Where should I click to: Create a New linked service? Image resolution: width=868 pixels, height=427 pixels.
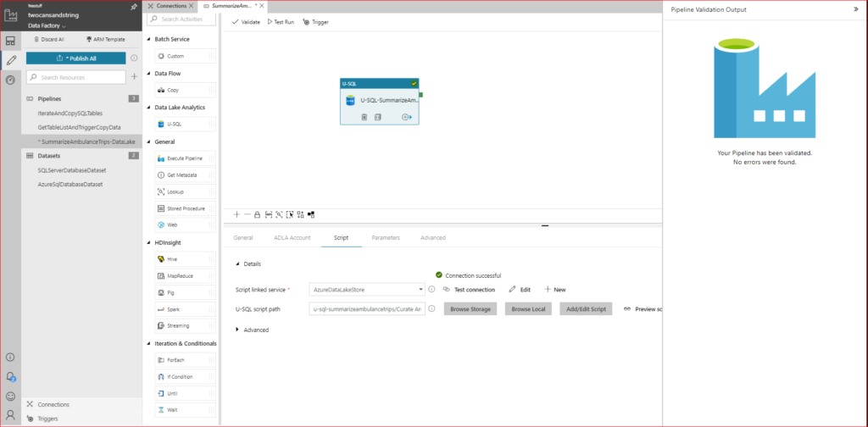coord(555,289)
